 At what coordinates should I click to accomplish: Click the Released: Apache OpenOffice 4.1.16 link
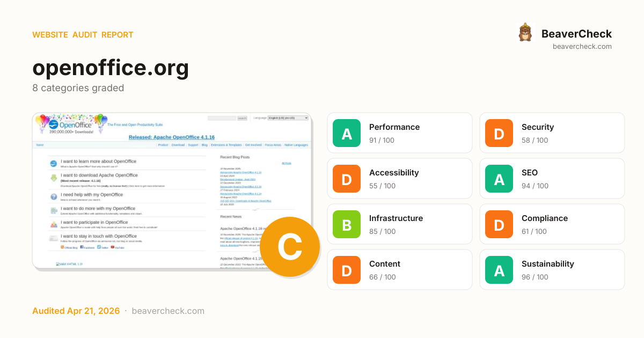[172, 137]
